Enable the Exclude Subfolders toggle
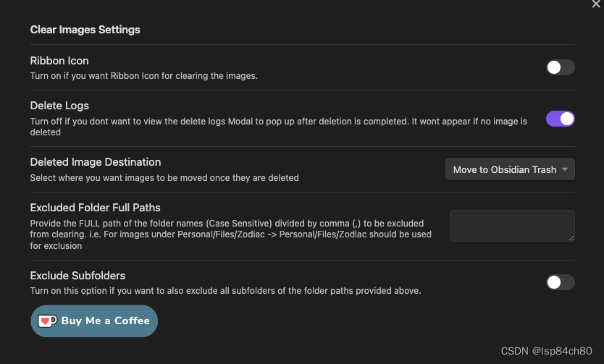 point(560,282)
